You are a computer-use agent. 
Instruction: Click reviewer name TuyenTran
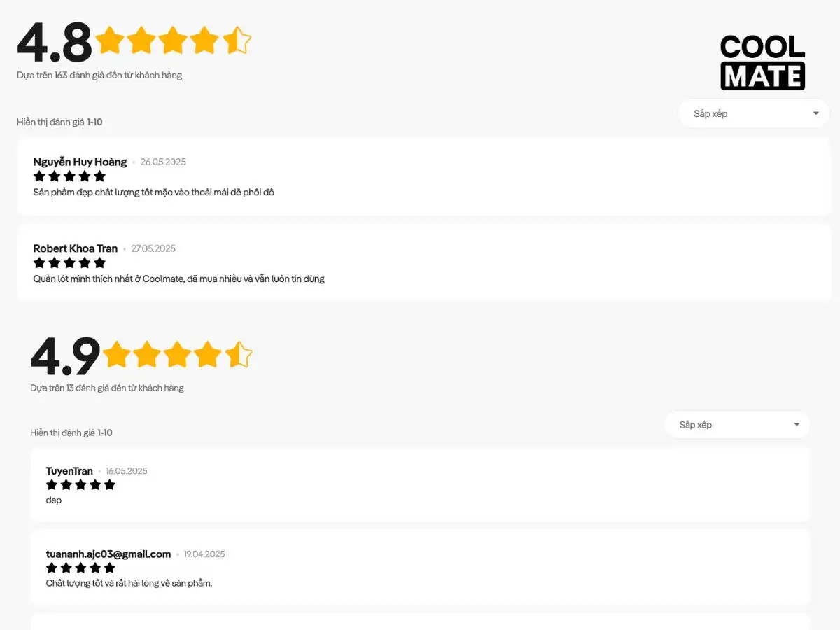(69, 471)
